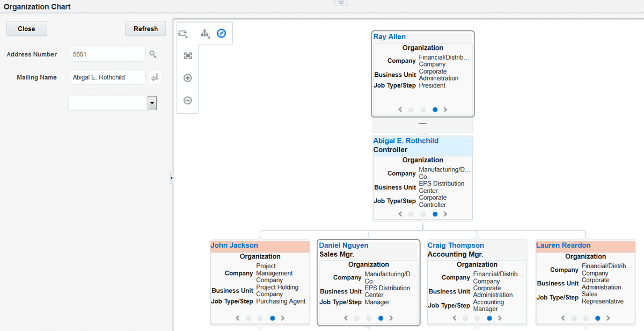Image resolution: width=644 pixels, height=331 pixels.
Task: Expand the header using the top chevron handle
Action: tap(341, 2)
